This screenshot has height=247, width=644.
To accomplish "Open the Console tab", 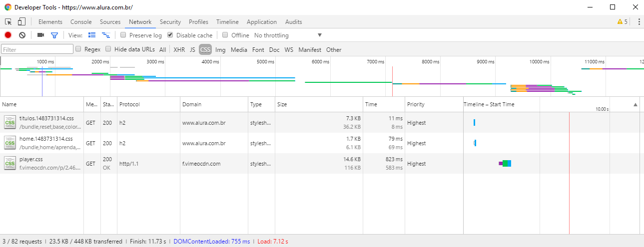I will click(x=81, y=22).
